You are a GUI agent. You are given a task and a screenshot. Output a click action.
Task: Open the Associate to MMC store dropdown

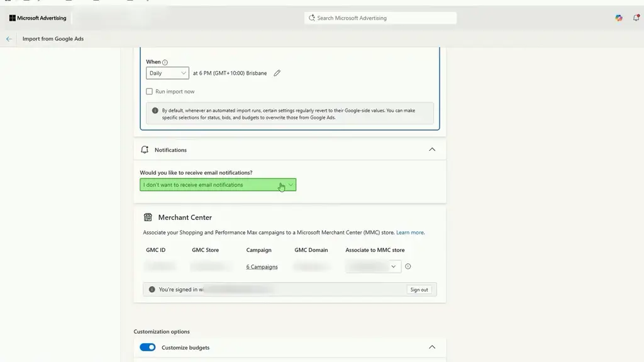coord(373,266)
